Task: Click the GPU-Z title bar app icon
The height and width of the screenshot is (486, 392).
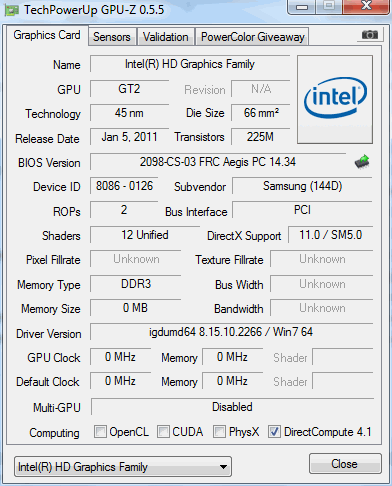Action: pyautogui.click(x=11, y=10)
